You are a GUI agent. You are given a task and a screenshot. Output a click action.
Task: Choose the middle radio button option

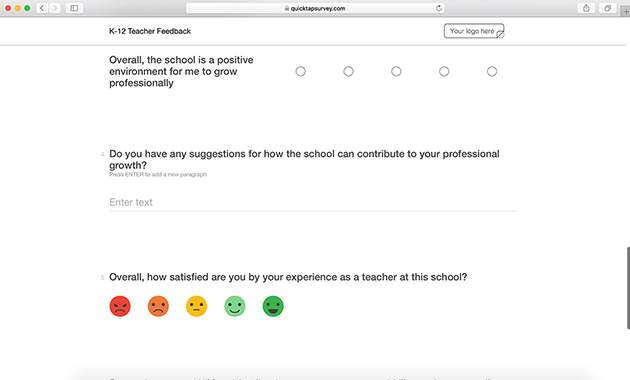click(396, 72)
